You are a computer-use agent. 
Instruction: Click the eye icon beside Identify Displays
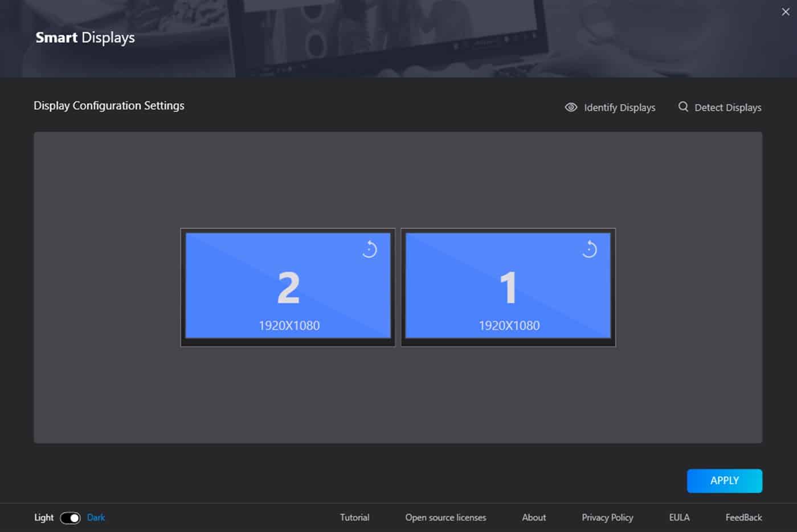point(571,107)
